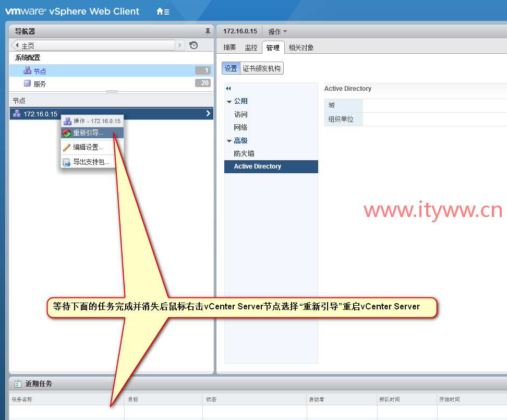The width and height of the screenshot is (507, 420).
Task: Click the services count badge 20
Action: [203, 83]
